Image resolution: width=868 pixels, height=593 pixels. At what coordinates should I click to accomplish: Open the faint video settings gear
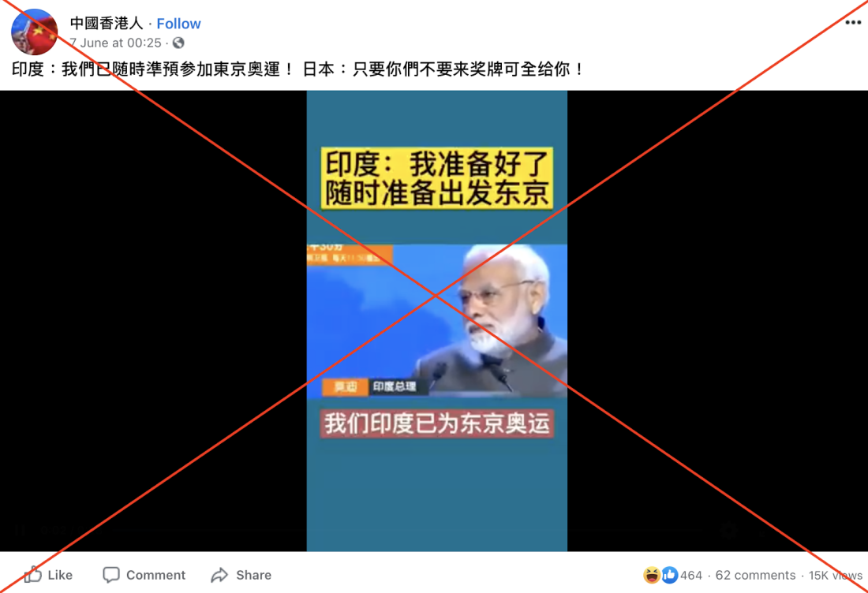[728, 530]
